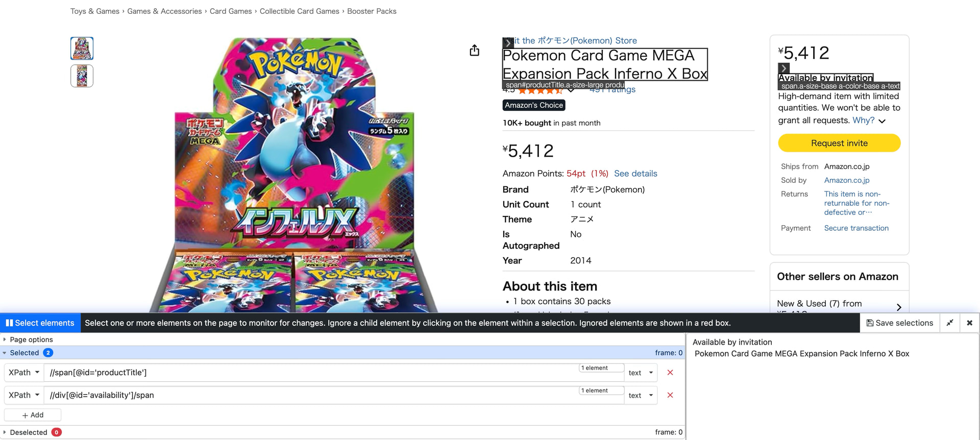Open text dropdown for availability row

641,395
